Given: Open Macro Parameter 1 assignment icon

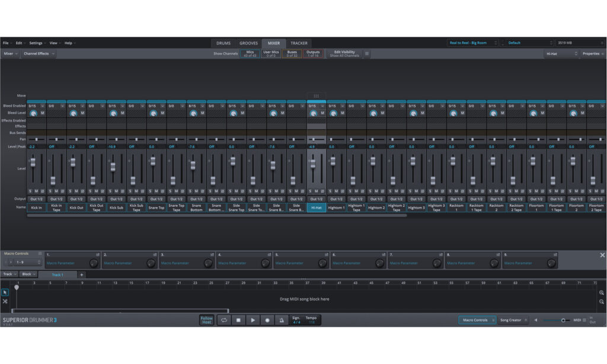Looking at the screenshot, I should pyautogui.click(x=98, y=255).
